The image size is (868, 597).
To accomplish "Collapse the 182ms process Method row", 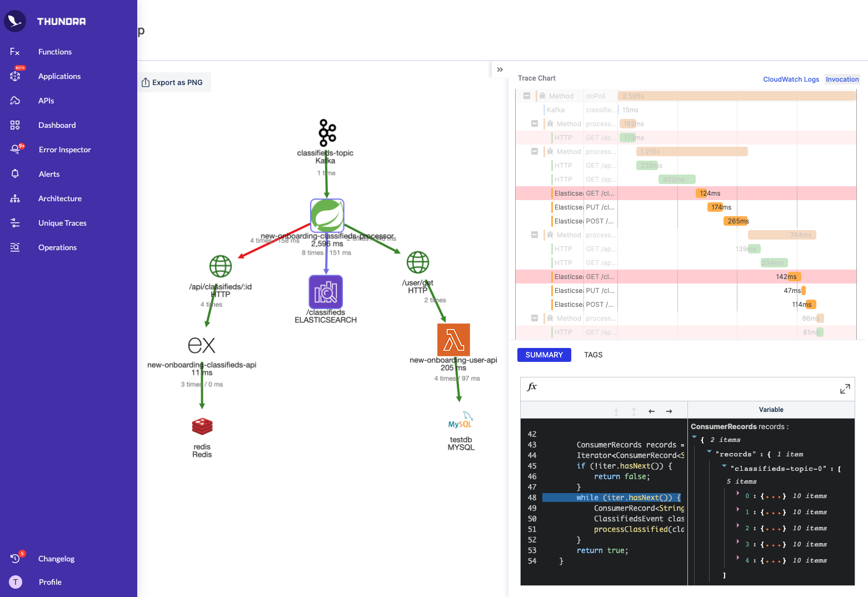I will [x=535, y=123].
